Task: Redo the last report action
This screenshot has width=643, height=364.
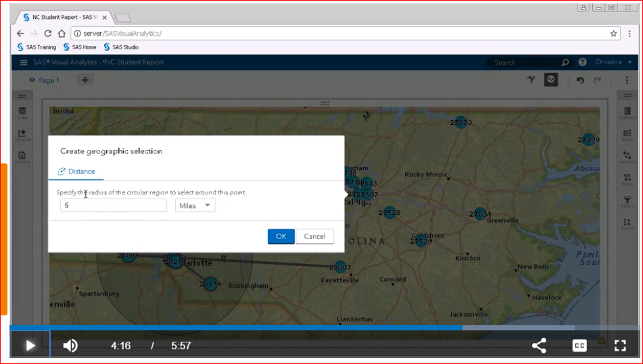Action: point(597,80)
